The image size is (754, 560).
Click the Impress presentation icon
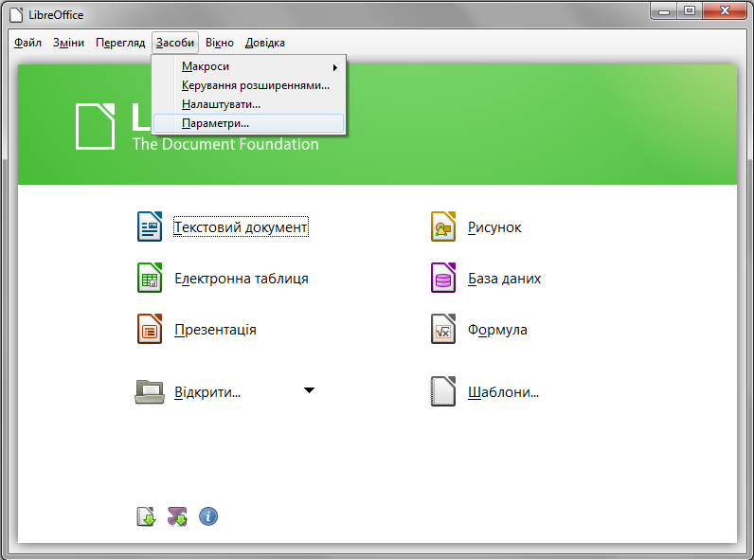[150, 329]
